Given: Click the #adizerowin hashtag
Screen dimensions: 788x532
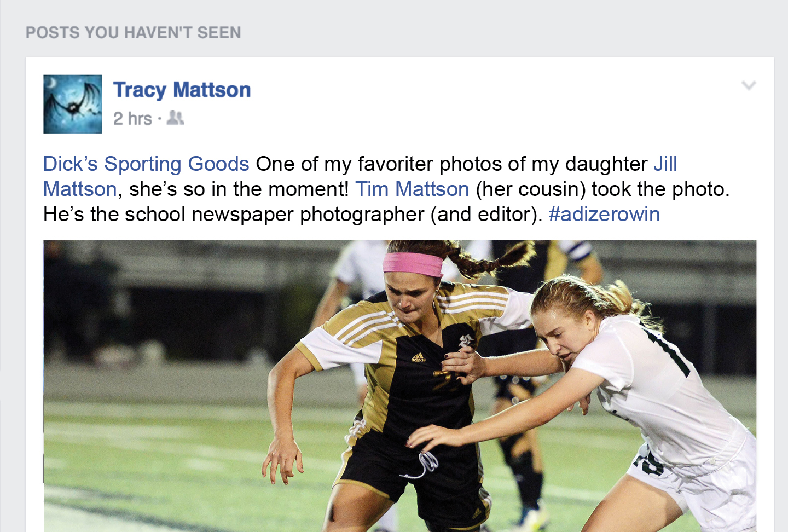Looking at the screenshot, I should tap(604, 214).
